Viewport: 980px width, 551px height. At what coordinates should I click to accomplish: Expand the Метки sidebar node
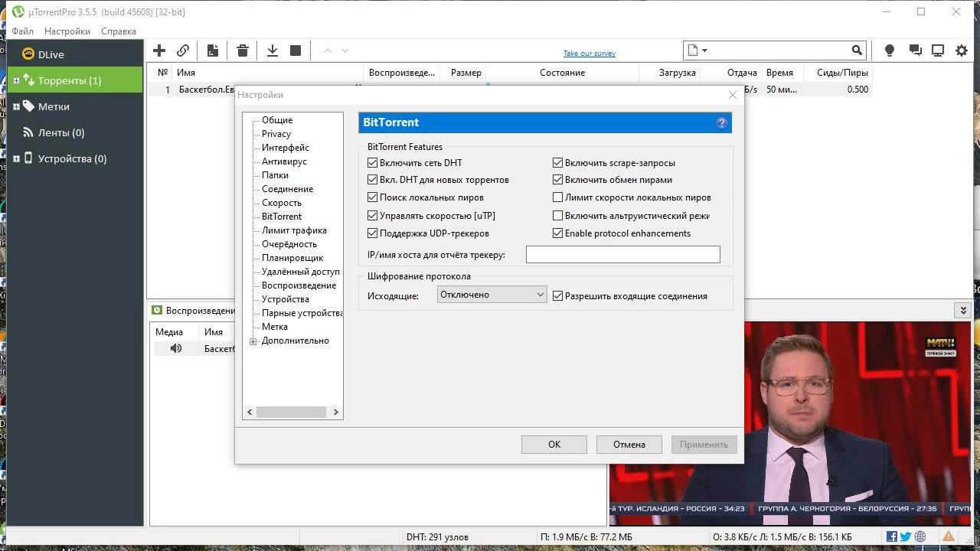tap(16, 106)
